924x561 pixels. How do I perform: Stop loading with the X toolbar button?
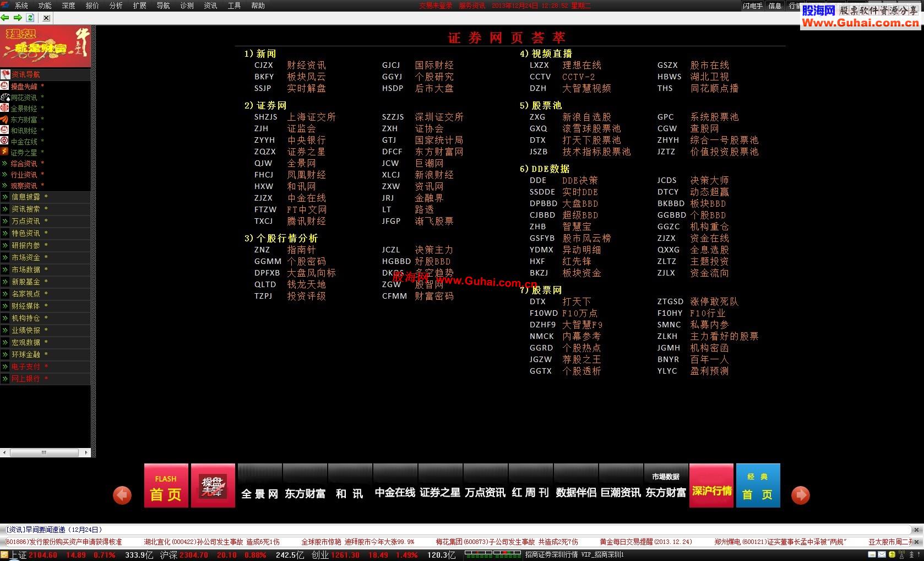click(x=46, y=18)
